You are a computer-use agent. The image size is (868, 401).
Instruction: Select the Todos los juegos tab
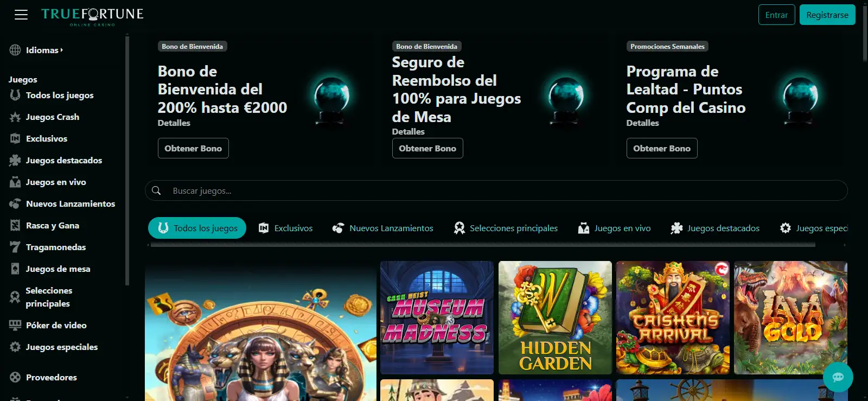coord(197,228)
